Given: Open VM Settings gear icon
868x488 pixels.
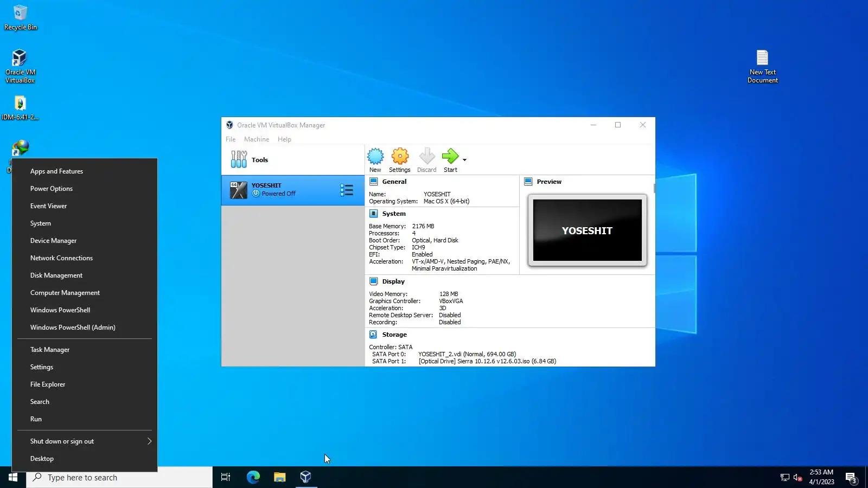Looking at the screenshot, I should (x=400, y=160).
